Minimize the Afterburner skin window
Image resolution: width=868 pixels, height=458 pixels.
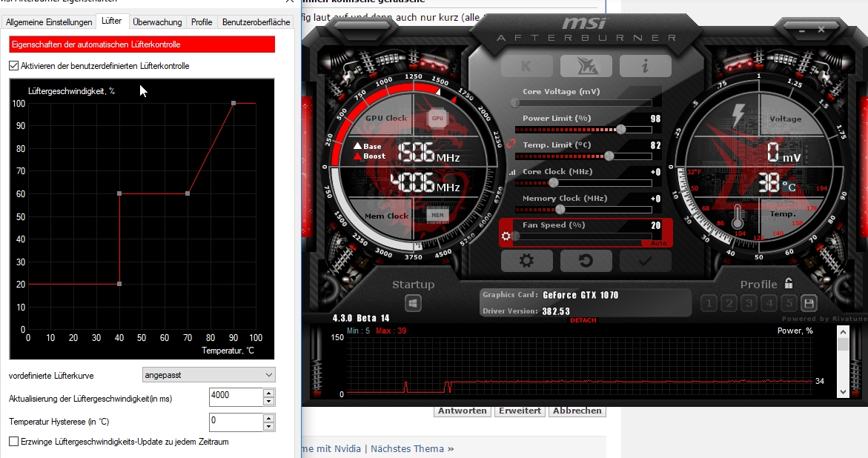[x=801, y=30]
